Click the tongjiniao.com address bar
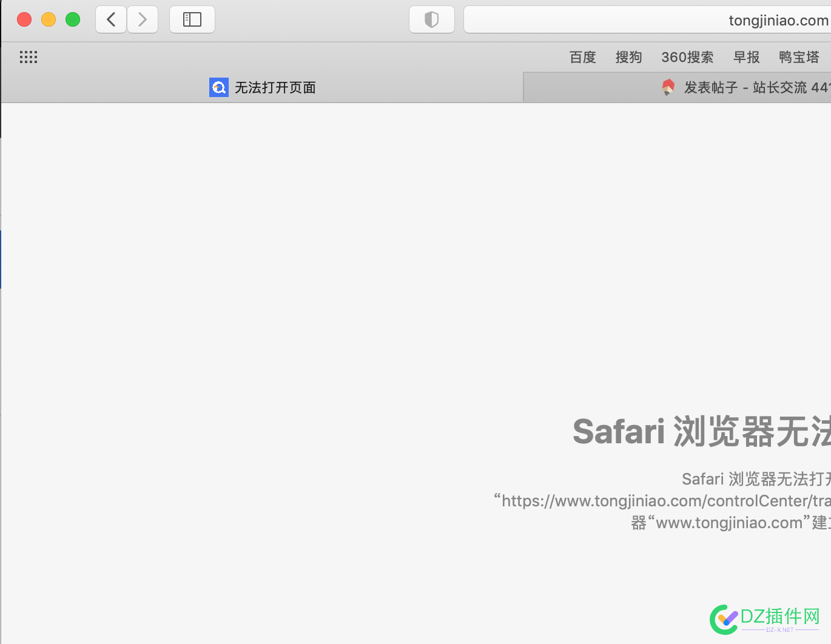Image resolution: width=831 pixels, height=644 pixels. 647,19
